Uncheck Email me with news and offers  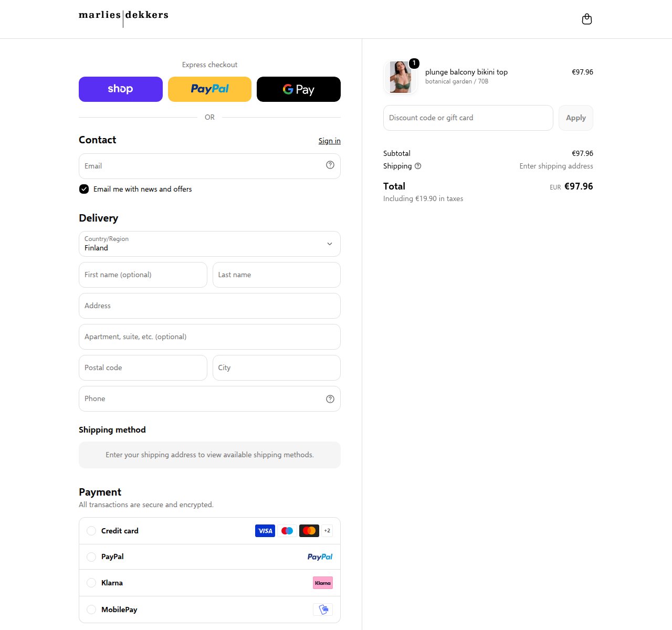pos(84,189)
